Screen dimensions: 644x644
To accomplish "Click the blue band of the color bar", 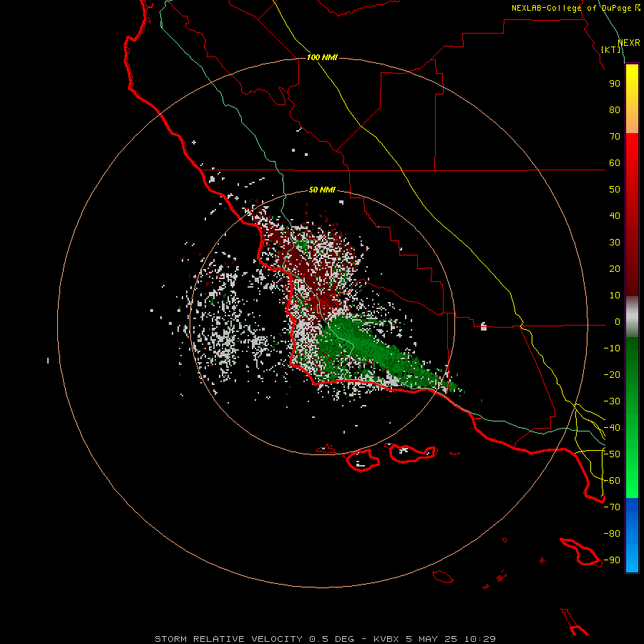I will [632, 535].
